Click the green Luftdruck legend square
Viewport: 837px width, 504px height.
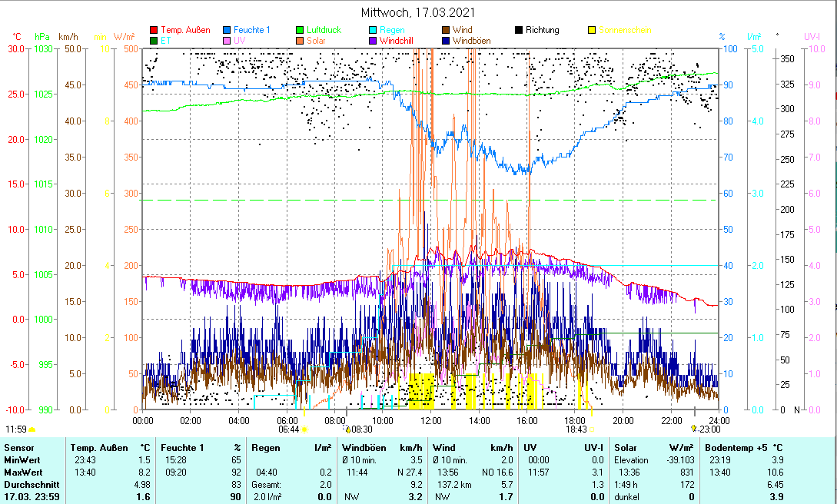[x=301, y=31]
